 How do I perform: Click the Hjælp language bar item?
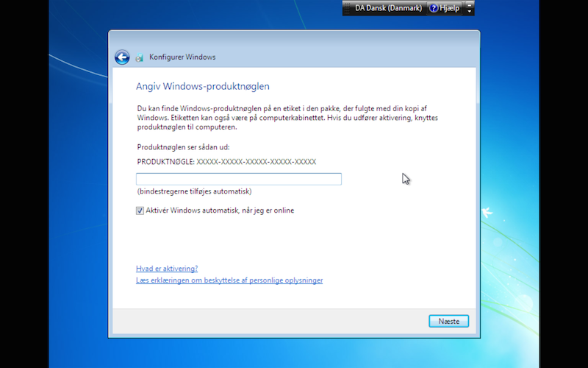tap(445, 8)
